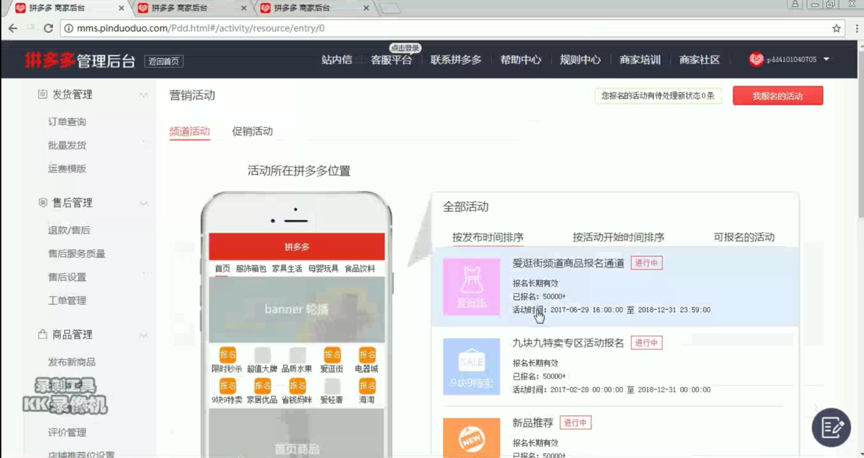This screenshot has width=864, height=458.
Task: Open 批量发货 in sidebar
Action: tap(67, 146)
